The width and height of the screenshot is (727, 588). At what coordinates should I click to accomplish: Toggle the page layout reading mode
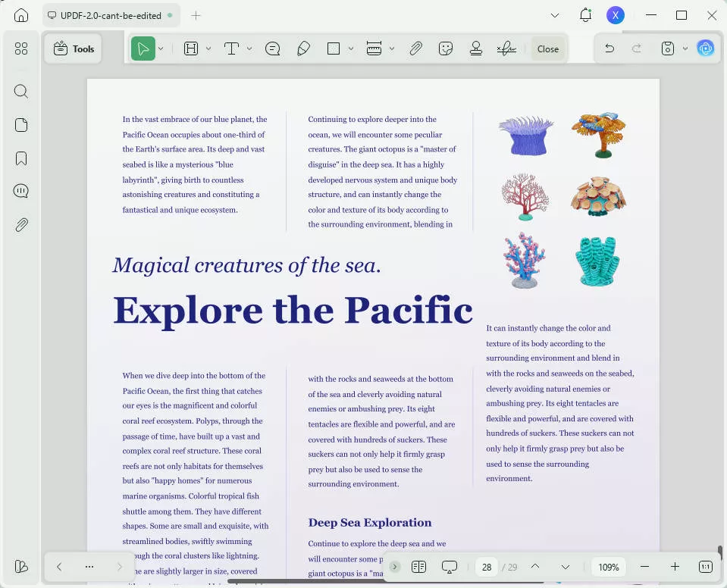pyautogui.click(x=418, y=567)
